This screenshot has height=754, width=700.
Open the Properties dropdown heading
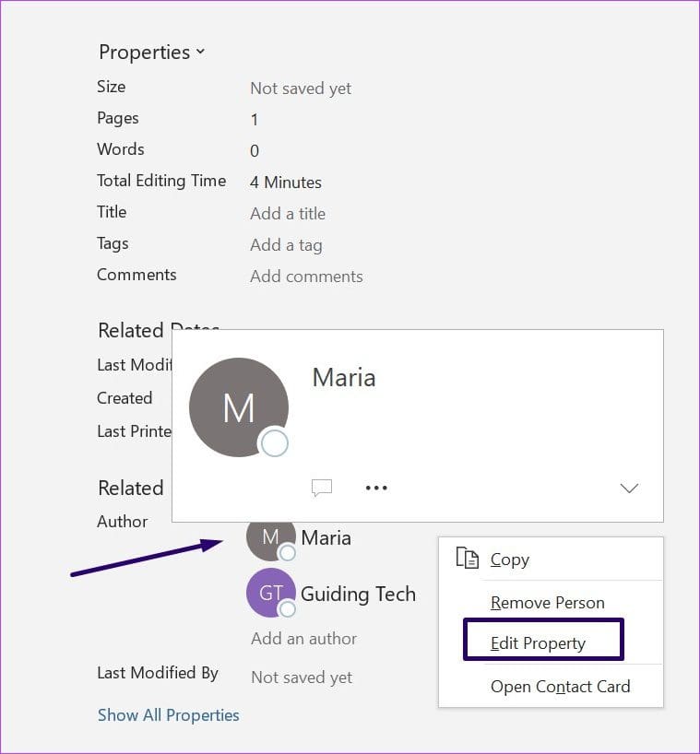[151, 52]
